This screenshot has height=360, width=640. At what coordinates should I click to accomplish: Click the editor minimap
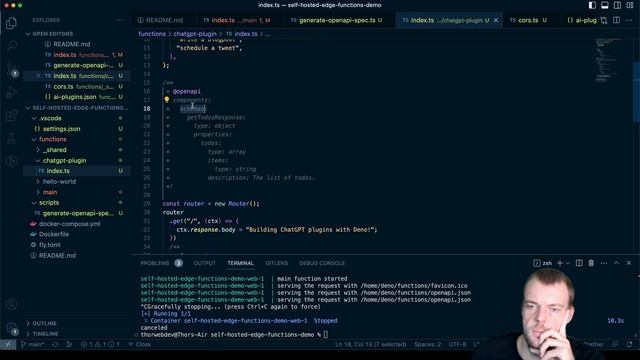[x=608, y=60]
